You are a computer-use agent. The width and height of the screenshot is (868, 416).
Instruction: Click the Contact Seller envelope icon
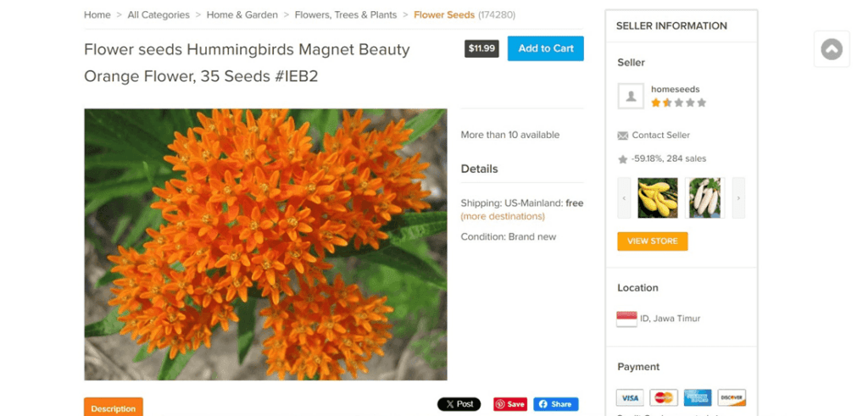click(x=623, y=136)
